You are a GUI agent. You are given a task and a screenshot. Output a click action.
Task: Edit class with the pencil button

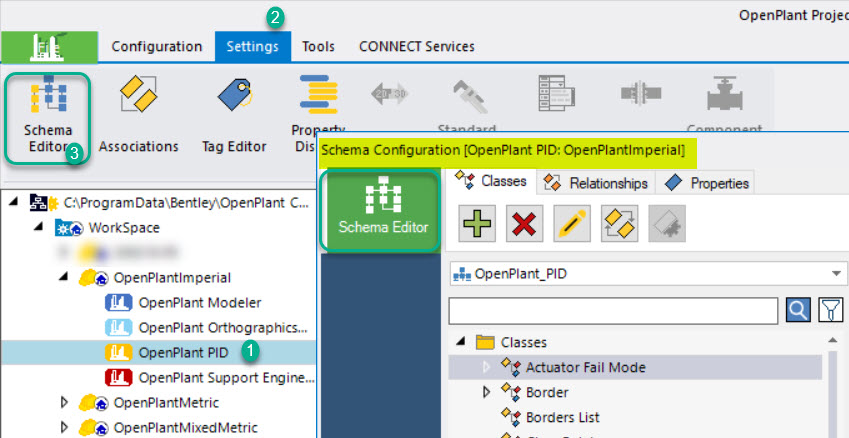point(572,223)
